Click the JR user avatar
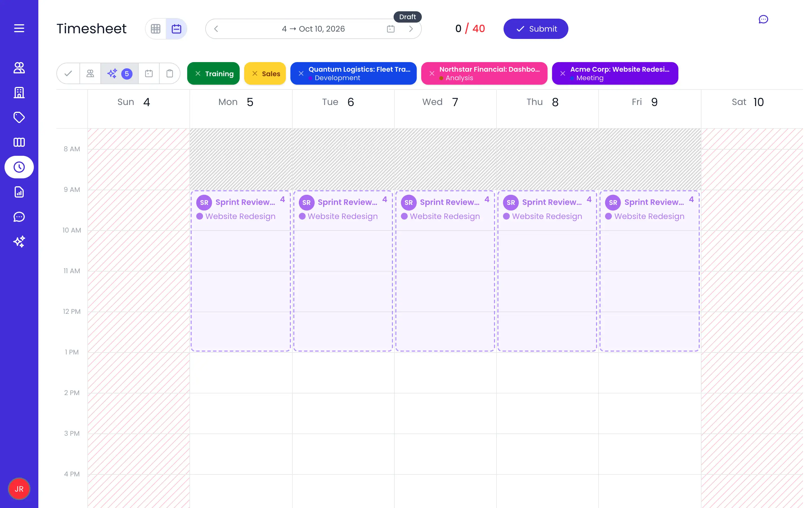 19,489
